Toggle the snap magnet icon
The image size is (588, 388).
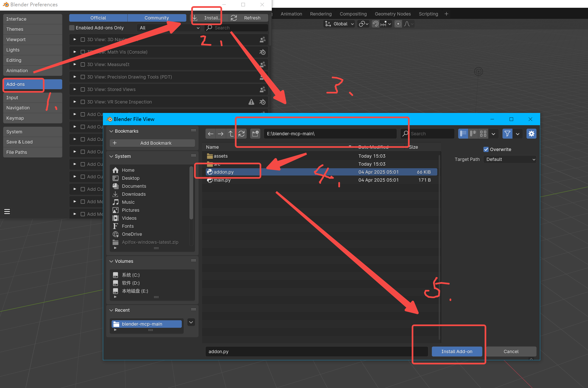[x=376, y=24]
